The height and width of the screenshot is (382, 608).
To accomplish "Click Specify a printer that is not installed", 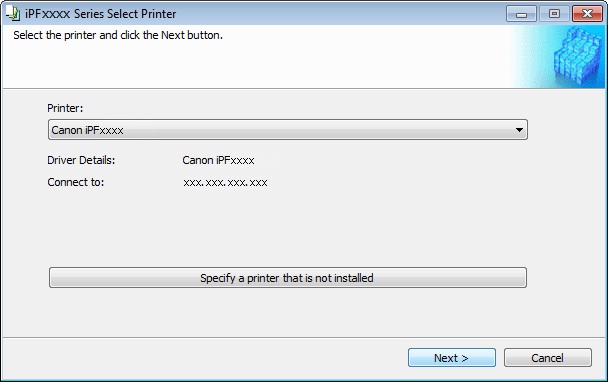I will tap(288, 278).
